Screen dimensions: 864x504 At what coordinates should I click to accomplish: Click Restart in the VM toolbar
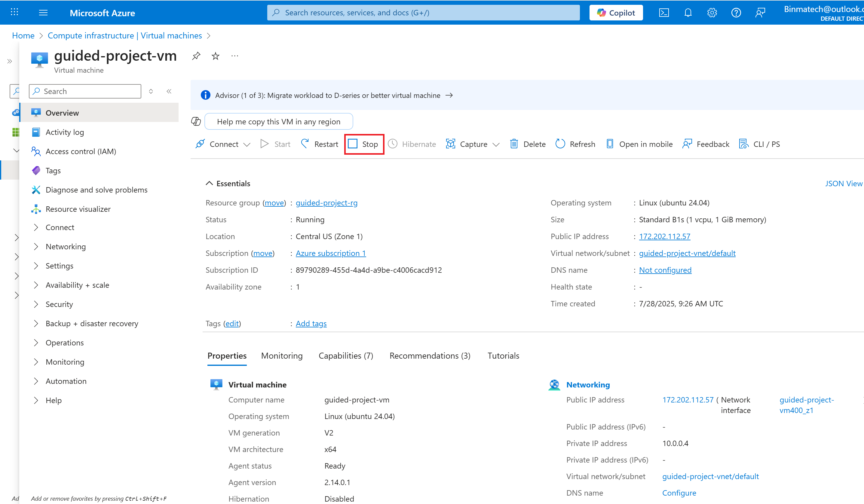point(319,144)
